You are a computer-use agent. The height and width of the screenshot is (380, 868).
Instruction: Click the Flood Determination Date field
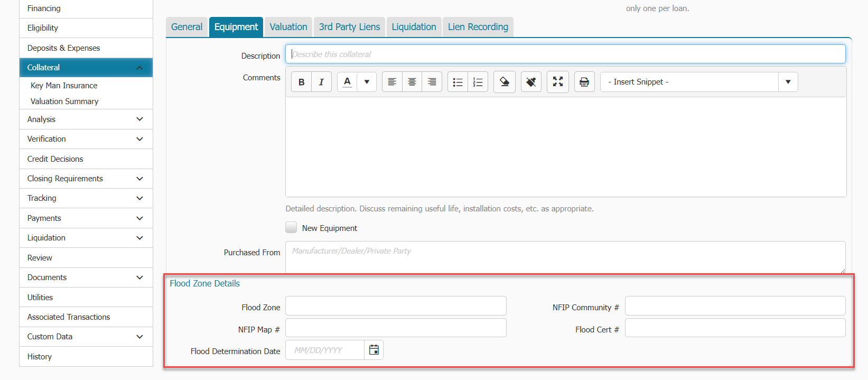point(325,350)
